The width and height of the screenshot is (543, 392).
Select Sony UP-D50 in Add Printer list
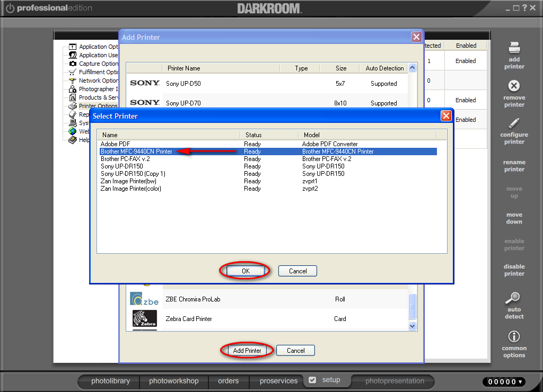267,83
